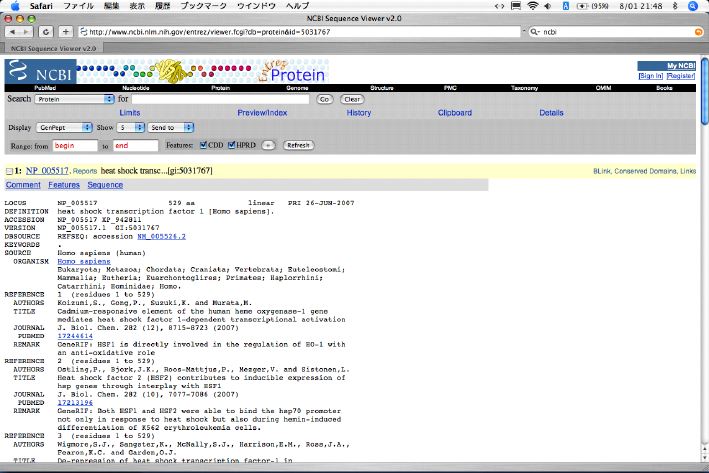Toggle the CDD features checkbox
The image size is (709, 473).
pyautogui.click(x=205, y=145)
